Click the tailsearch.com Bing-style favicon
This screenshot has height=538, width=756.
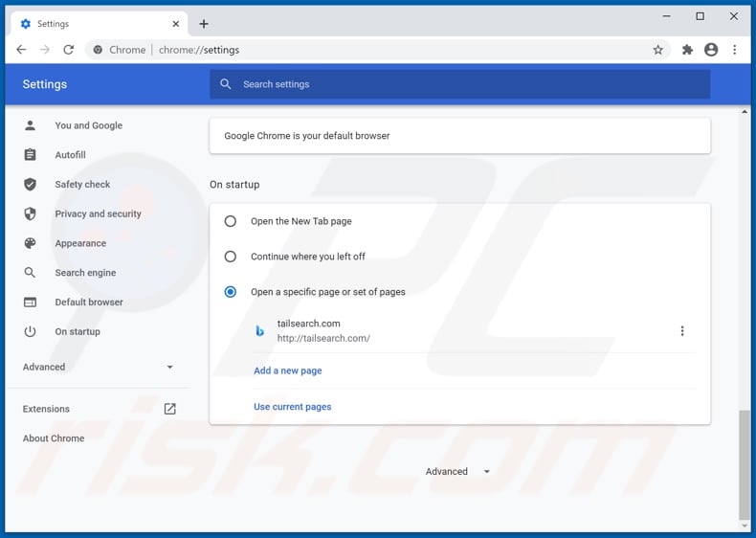click(x=259, y=331)
